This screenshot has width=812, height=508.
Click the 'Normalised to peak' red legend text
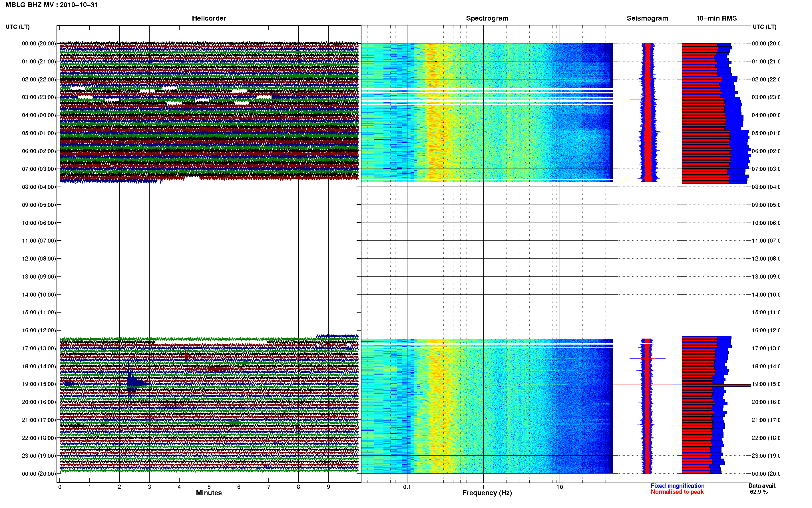[677, 492]
